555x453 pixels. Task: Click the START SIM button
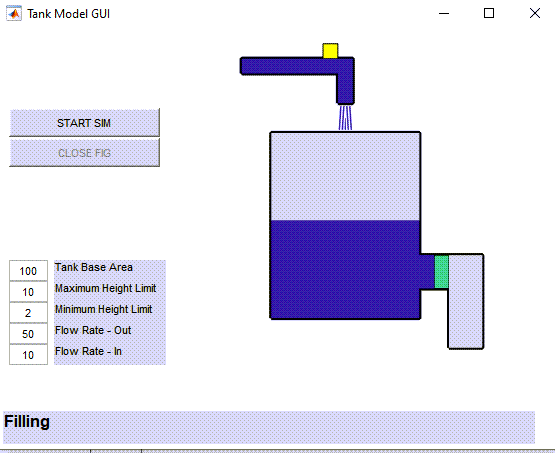(x=85, y=123)
